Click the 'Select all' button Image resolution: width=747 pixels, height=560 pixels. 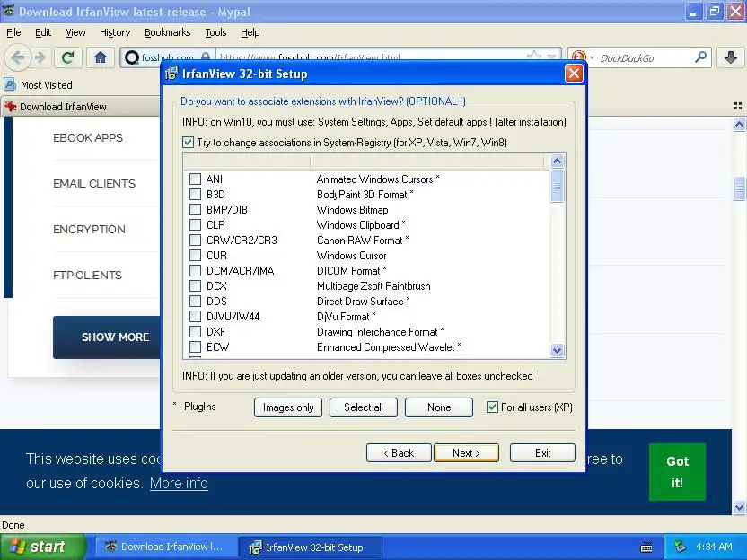coord(364,407)
